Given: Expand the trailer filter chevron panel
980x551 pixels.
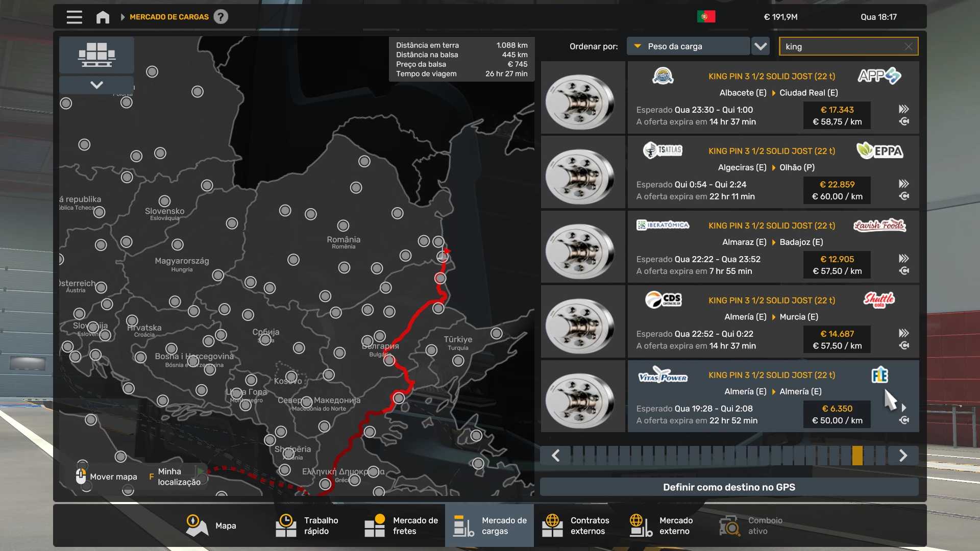Looking at the screenshot, I should [x=96, y=85].
